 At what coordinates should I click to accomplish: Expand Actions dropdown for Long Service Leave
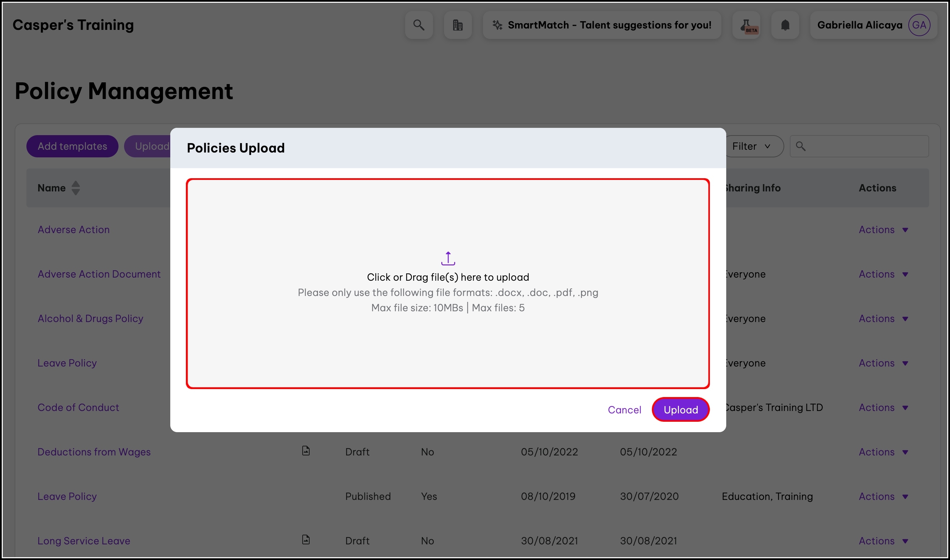pos(883,541)
